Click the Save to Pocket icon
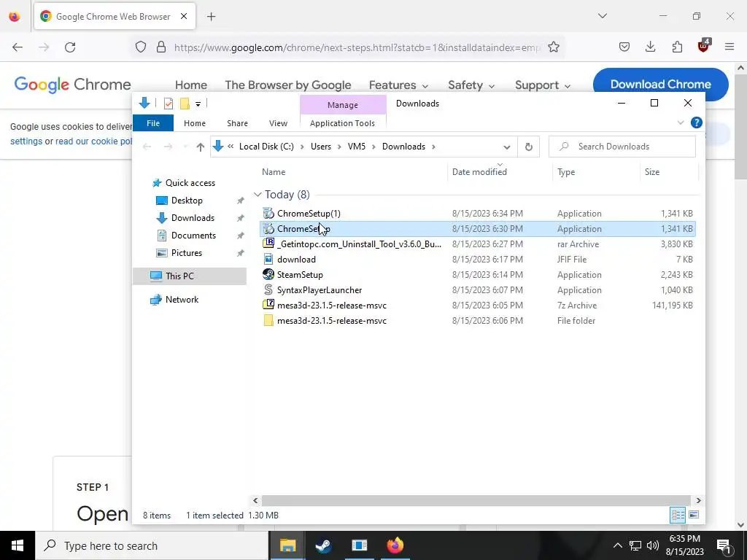This screenshot has width=747, height=560. pyautogui.click(x=624, y=47)
